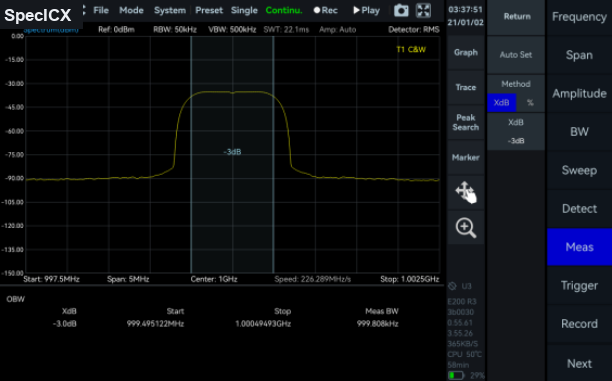Click the Ref: 0dBm readout
Image resolution: width=612 pixels, height=381 pixels.
(116, 30)
